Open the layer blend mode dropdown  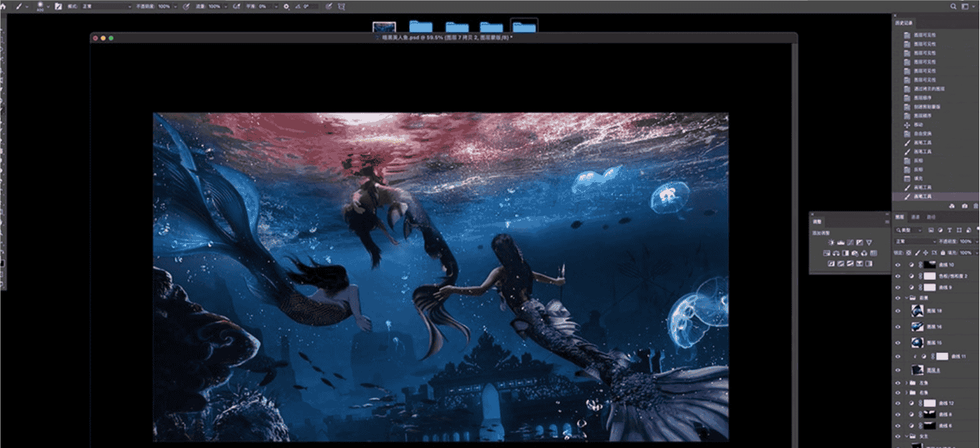point(915,241)
